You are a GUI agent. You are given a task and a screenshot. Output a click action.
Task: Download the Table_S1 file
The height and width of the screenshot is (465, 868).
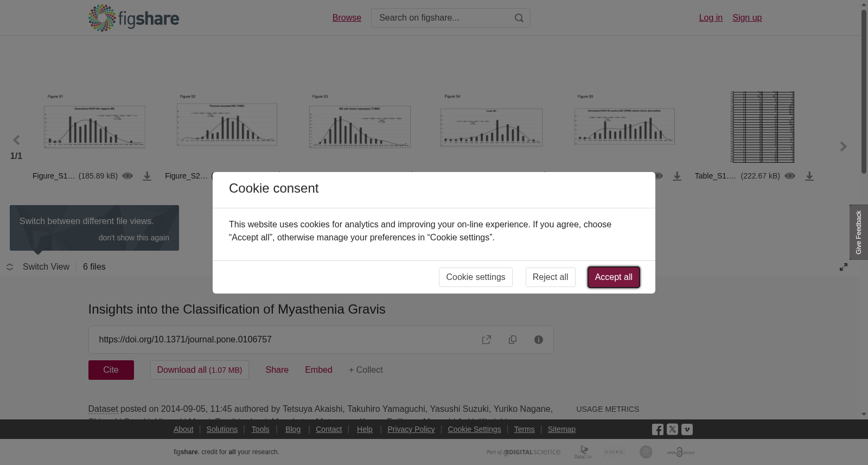809,176
